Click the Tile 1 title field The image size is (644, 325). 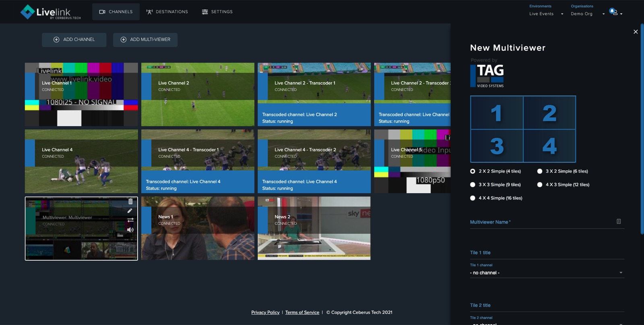point(547,253)
